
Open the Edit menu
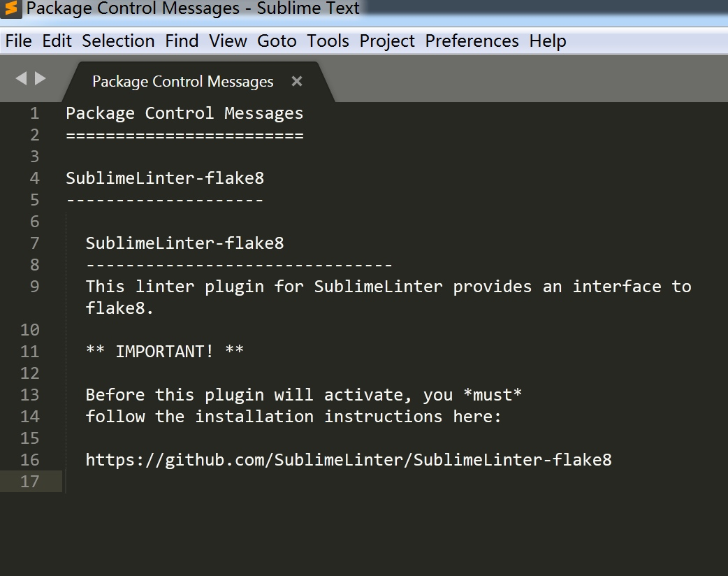pyautogui.click(x=57, y=41)
